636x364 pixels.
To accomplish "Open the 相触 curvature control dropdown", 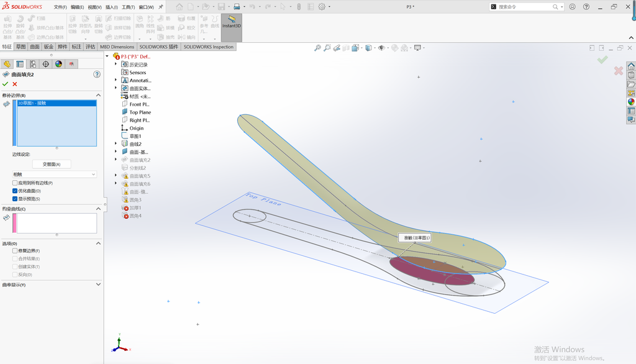I will coord(55,175).
